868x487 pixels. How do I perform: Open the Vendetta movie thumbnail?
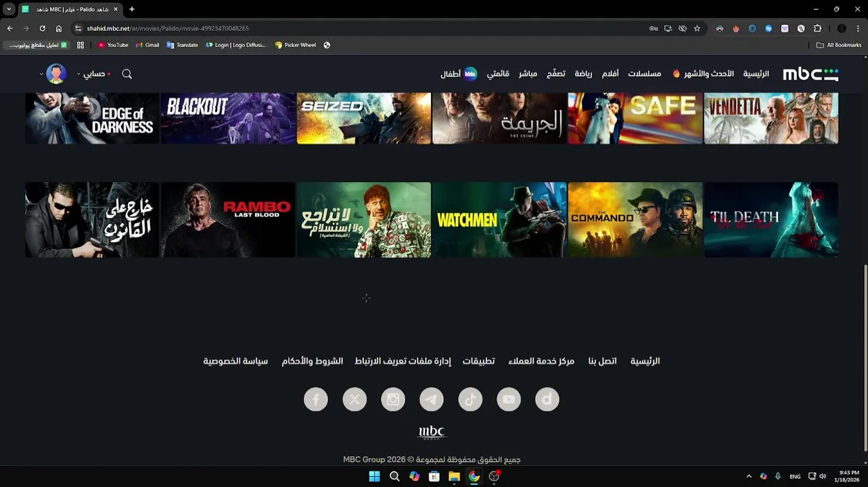pyautogui.click(x=771, y=118)
